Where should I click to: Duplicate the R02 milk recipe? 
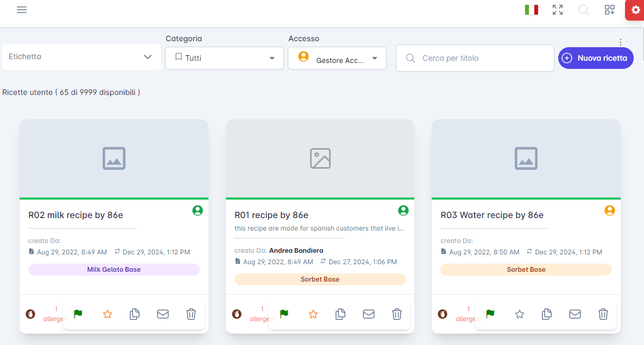135,314
